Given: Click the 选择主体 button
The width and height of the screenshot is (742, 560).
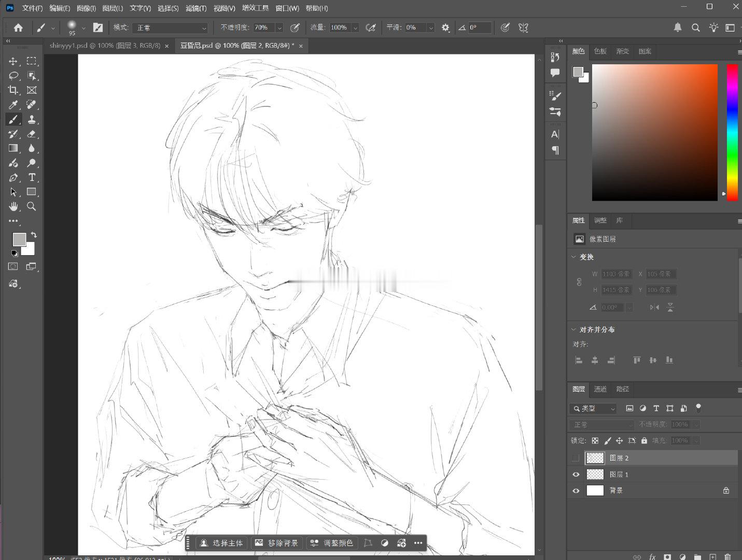Looking at the screenshot, I should pyautogui.click(x=222, y=543).
